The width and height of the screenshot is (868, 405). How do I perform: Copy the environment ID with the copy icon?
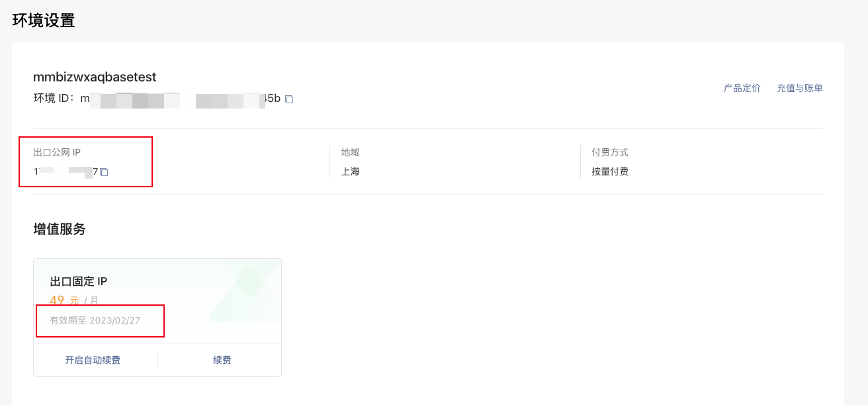289,99
